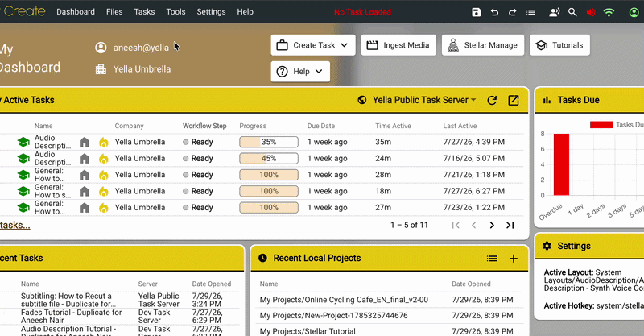Click the redo arrow icon
Viewport: 644px width, 336px height.
tap(512, 12)
